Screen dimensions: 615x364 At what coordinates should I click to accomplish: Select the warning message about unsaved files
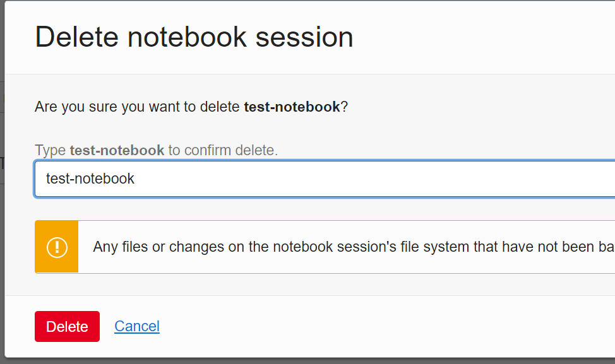click(354, 247)
